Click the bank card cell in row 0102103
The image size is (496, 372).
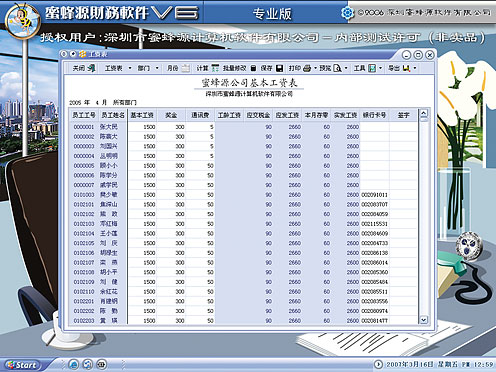tap(374, 224)
